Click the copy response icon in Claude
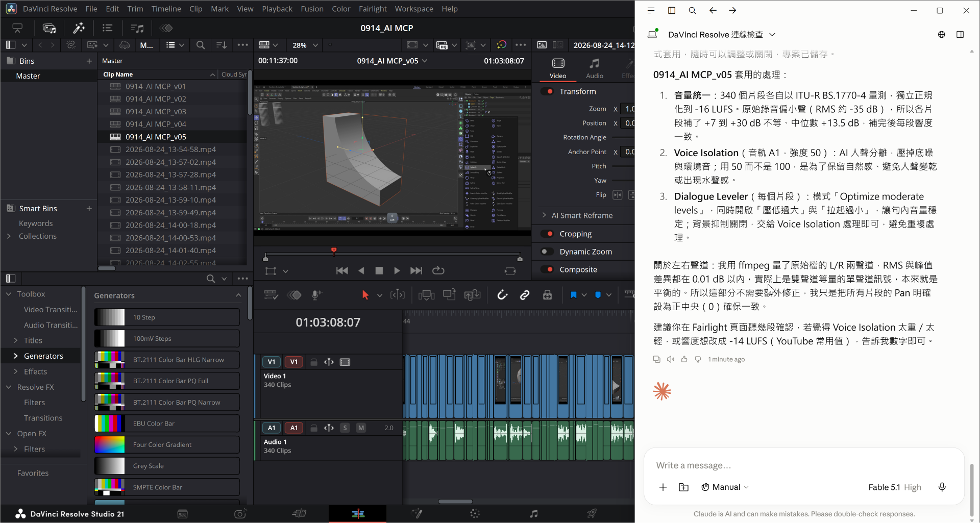This screenshot has width=980, height=523. pyautogui.click(x=657, y=359)
